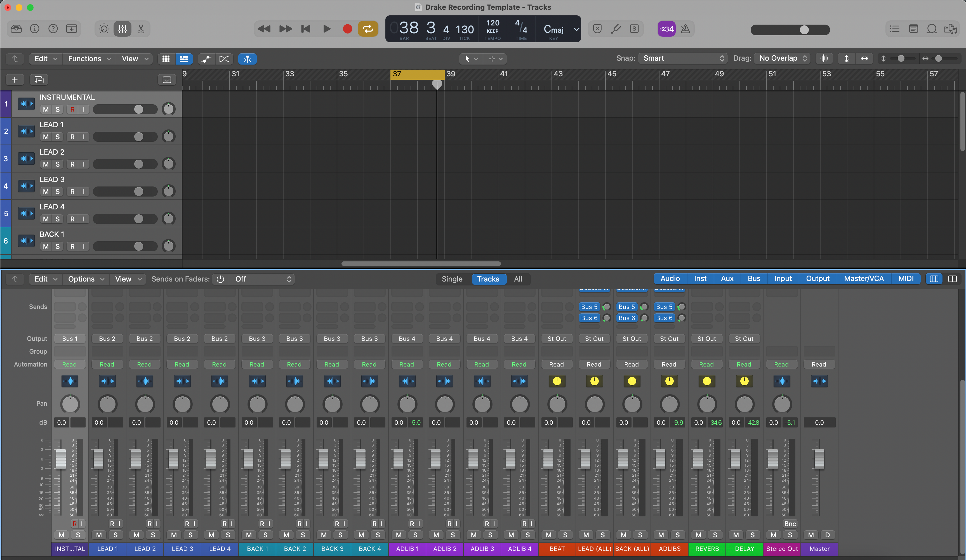Click the add track plus button
Image resolution: width=966 pixels, height=560 pixels.
[15, 80]
